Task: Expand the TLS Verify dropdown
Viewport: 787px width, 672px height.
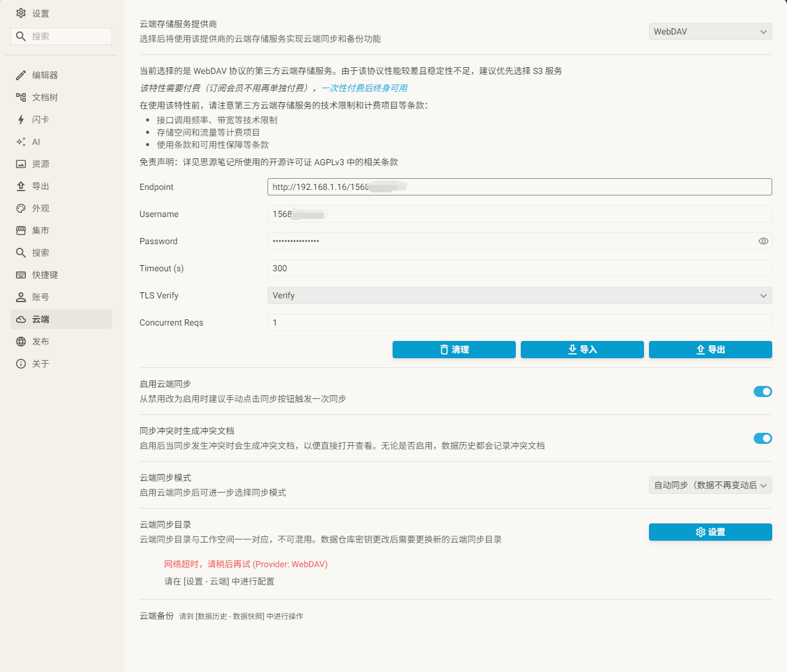Action: pyautogui.click(x=519, y=295)
